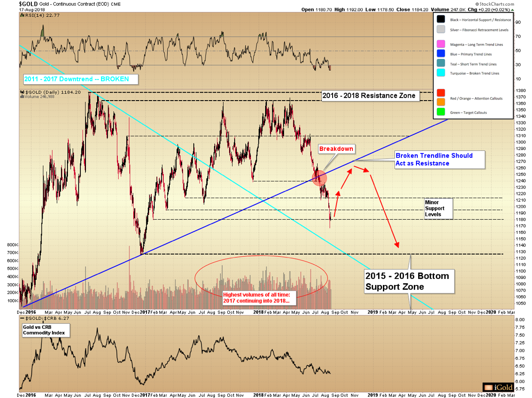
Task: Select the $GOLD candlestick chart icon
Action: pos(22,92)
